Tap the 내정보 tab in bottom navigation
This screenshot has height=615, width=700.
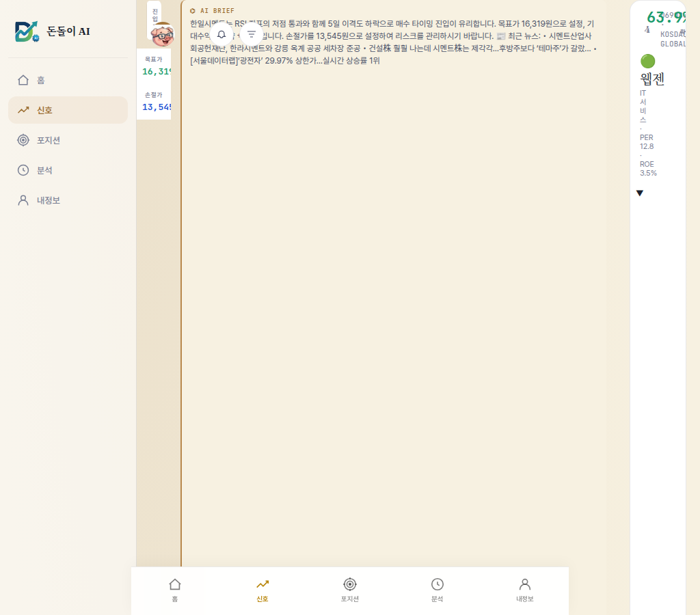[525, 590]
